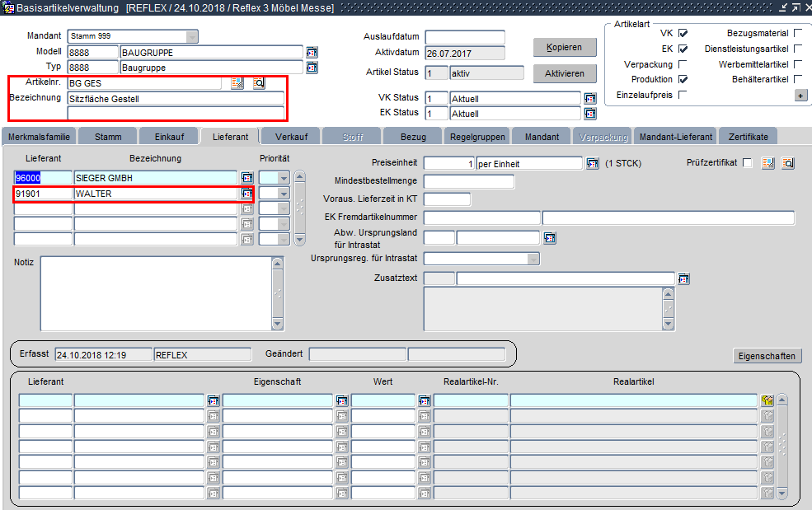Open the Preiseinheit lookup icon
The height and width of the screenshot is (510, 812).
[x=592, y=163]
